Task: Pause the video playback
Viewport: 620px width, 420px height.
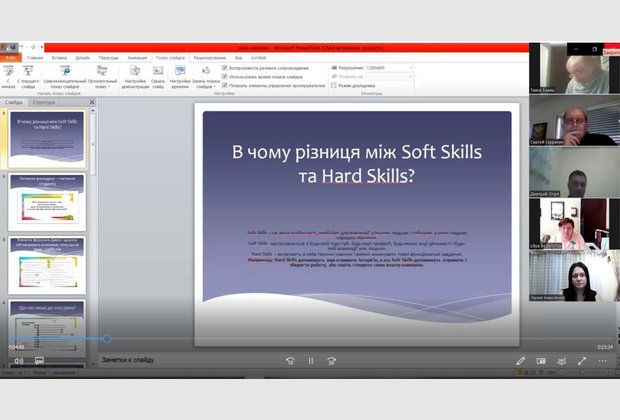Action: click(x=310, y=360)
